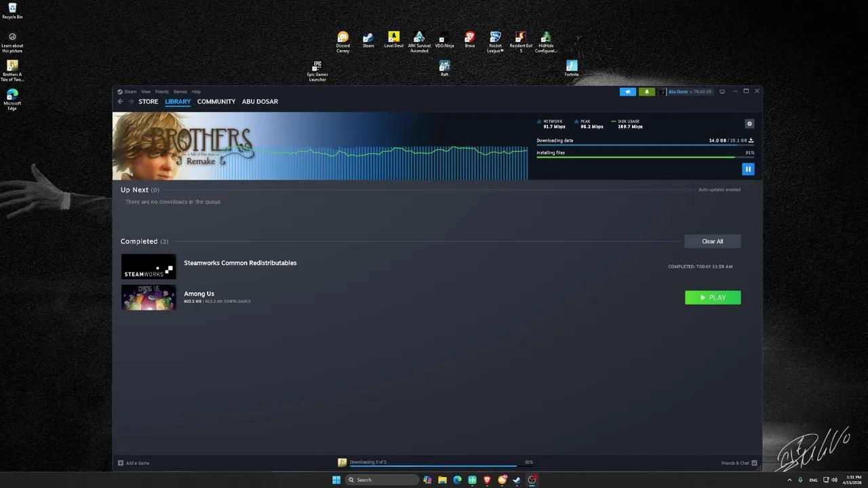The image size is (868, 488).
Task: Open the Steam menu
Action: coord(127,91)
